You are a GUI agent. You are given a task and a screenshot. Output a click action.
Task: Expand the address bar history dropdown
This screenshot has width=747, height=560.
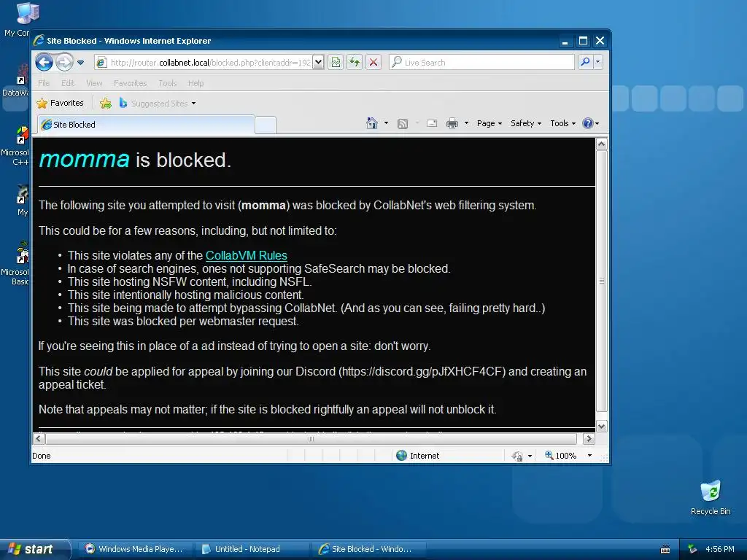pos(319,63)
